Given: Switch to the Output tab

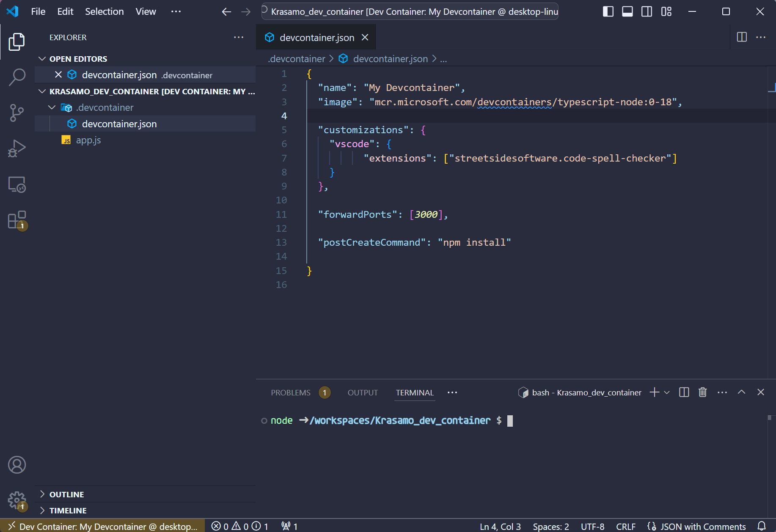Looking at the screenshot, I should [x=363, y=392].
